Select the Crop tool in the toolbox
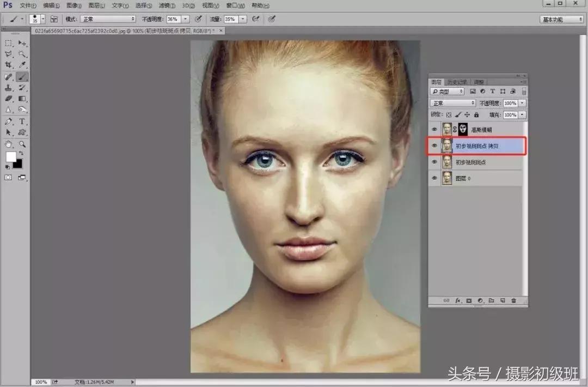Viewport: 588px width, 387px height. 9,65
